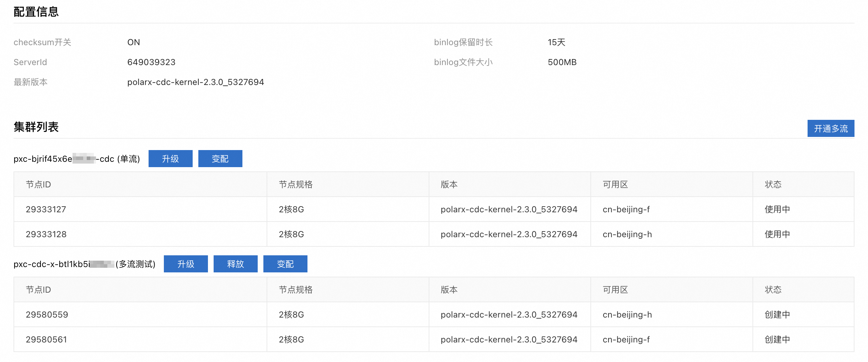The image size is (868, 362).
Task: Select node ID 29333128
Action: (46, 234)
